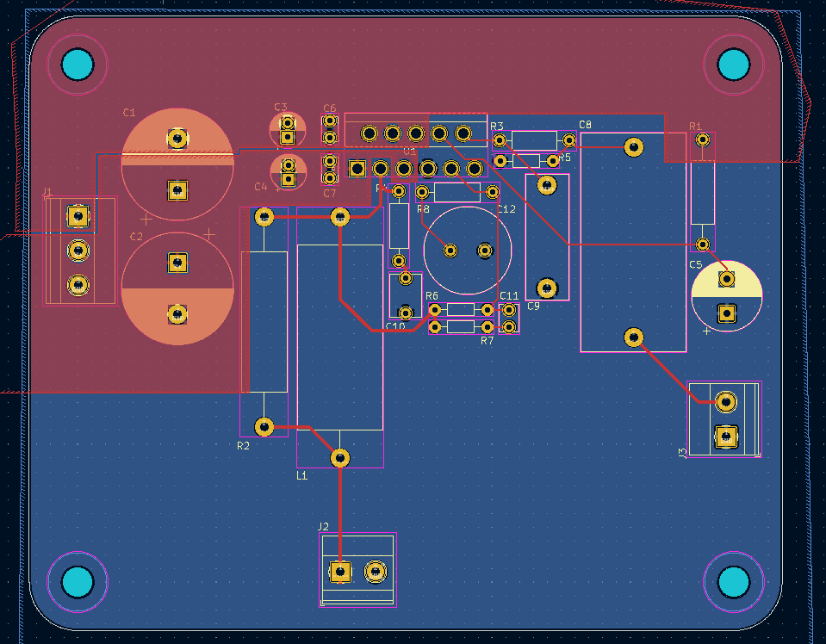Image resolution: width=826 pixels, height=644 pixels.
Task: Select the square pad of capacitor C4
Action: (x=289, y=180)
